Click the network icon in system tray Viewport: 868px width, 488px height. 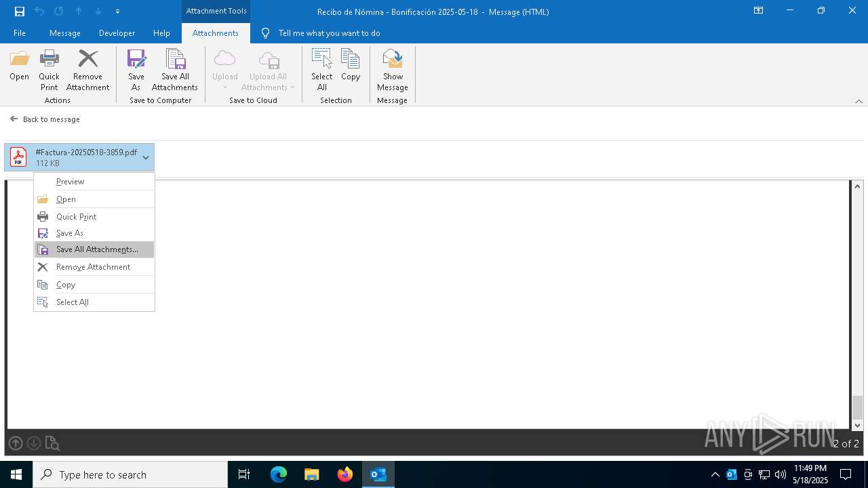click(x=764, y=474)
